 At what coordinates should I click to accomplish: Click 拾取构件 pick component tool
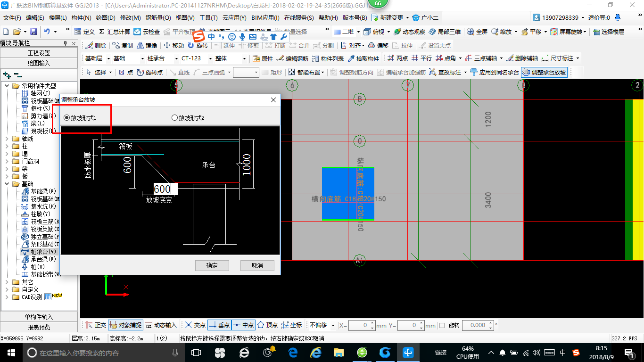(x=363, y=58)
